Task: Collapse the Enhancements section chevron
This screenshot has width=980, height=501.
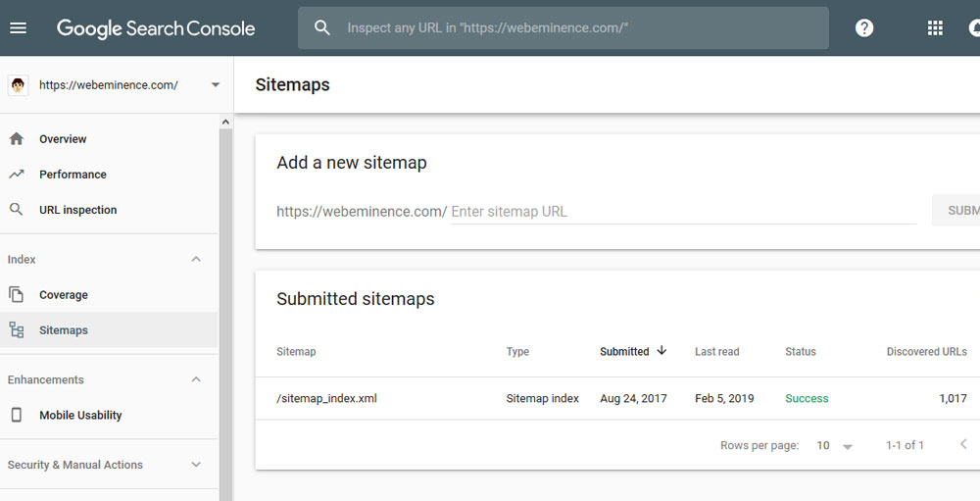Action: click(196, 379)
